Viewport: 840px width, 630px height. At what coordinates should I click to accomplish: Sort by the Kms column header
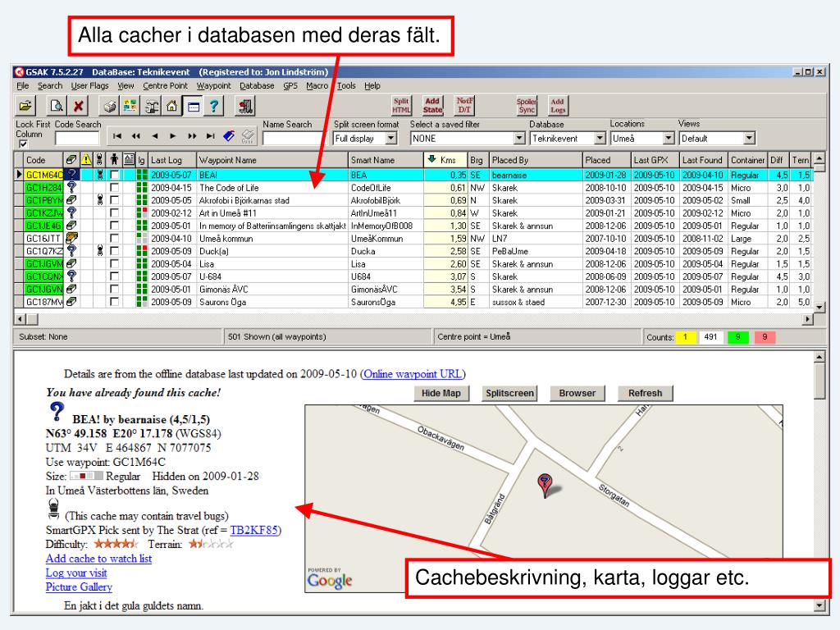[x=445, y=160]
